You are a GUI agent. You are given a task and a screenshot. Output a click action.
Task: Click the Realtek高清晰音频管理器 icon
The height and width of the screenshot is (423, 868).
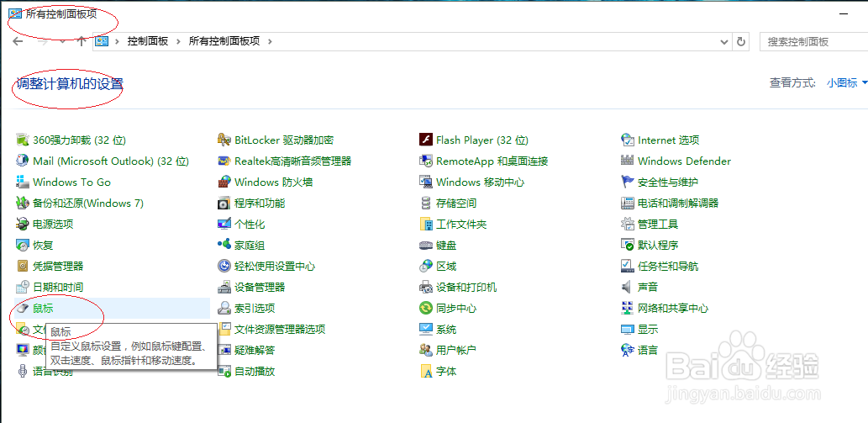(224, 161)
